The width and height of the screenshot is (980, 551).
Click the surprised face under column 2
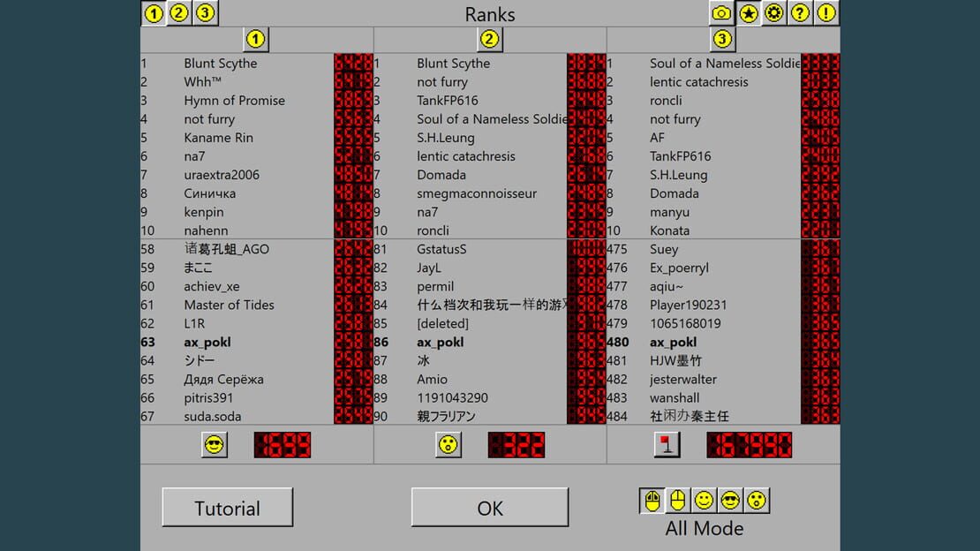point(449,445)
